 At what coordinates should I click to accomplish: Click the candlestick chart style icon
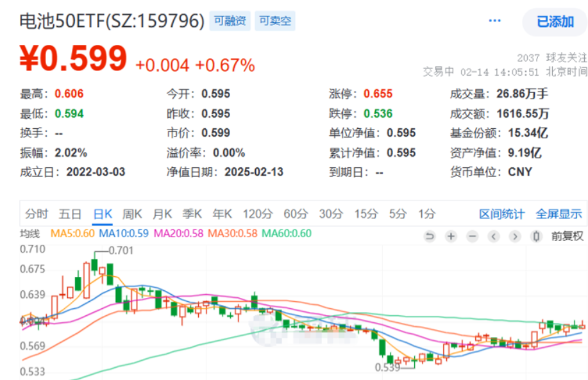pos(536,236)
